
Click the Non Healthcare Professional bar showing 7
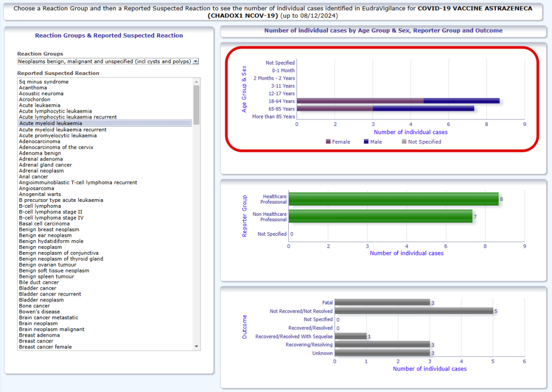click(381, 216)
